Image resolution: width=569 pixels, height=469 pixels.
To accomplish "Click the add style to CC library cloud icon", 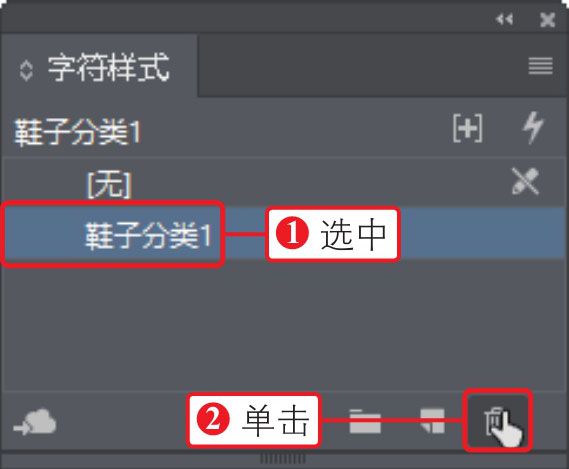I will point(35,421).
